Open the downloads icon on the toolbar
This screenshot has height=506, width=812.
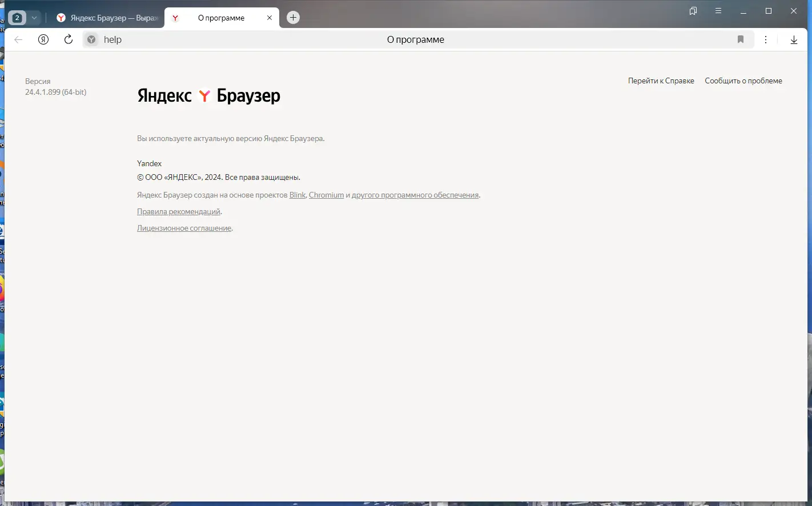click(794, 39)
